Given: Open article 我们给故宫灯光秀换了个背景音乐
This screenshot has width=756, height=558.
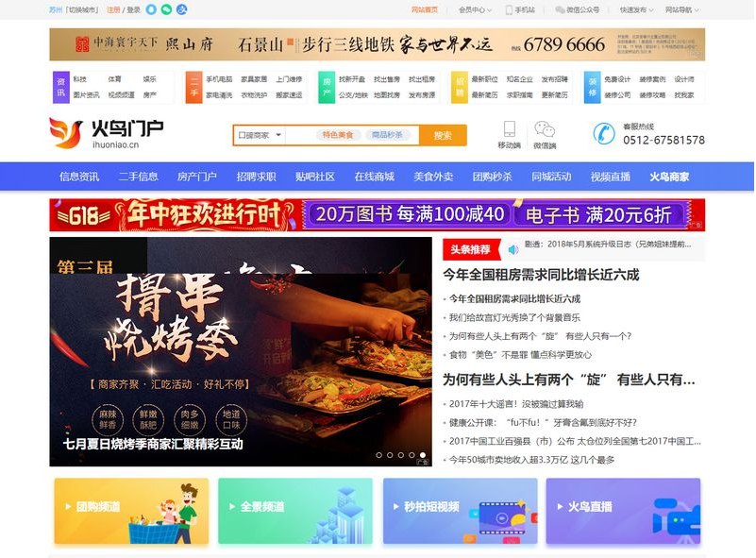Looking at the screenshot, I should pyautogui.click(x=514, y=317).
